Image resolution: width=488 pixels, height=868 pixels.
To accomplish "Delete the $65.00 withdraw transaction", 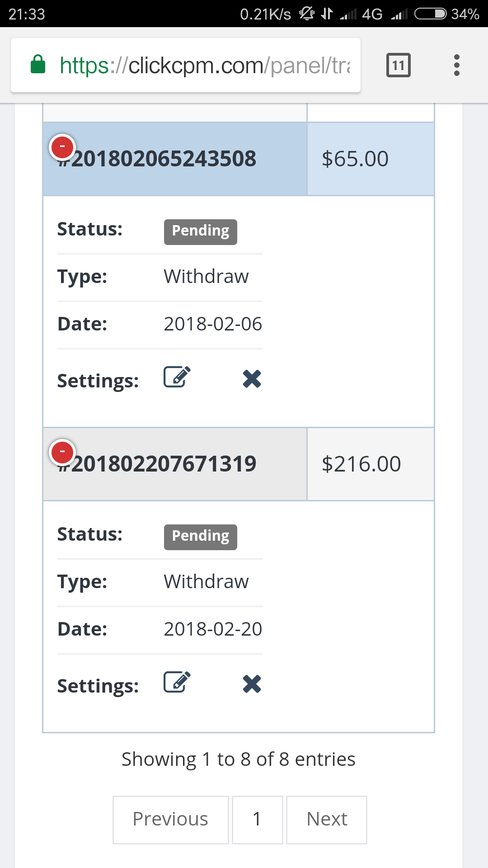I will 252,379.
